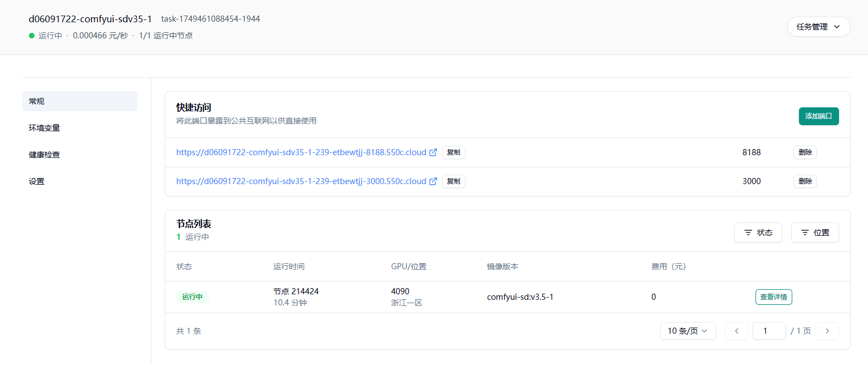Click filter icon on 位置 button
This screenshot has height=371, width=868.
coord(805,233)
